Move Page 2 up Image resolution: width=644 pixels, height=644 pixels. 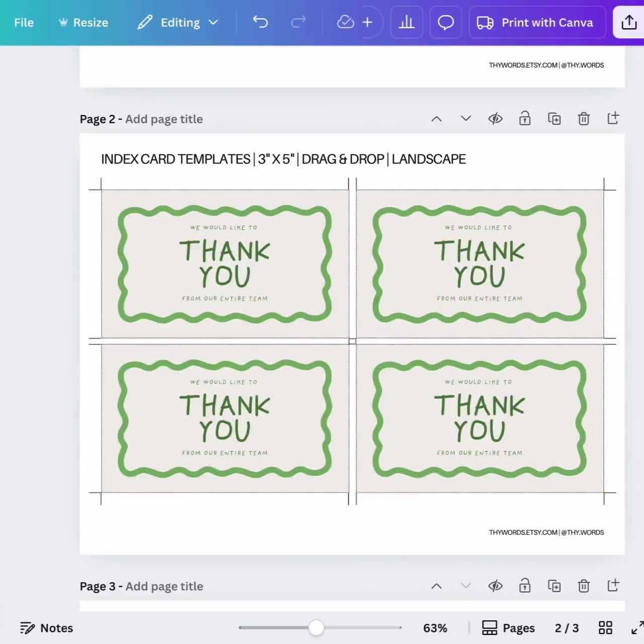tap(436, 119)
